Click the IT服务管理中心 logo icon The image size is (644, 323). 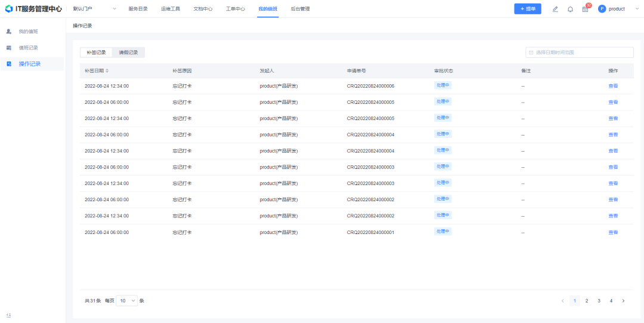(x=8, y=8)
